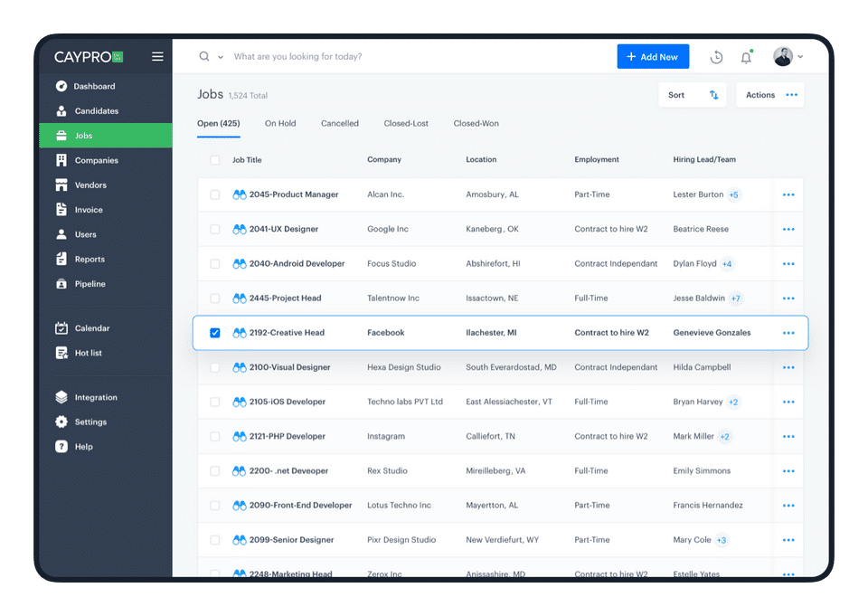Click the CAYPRO logo

89,57
